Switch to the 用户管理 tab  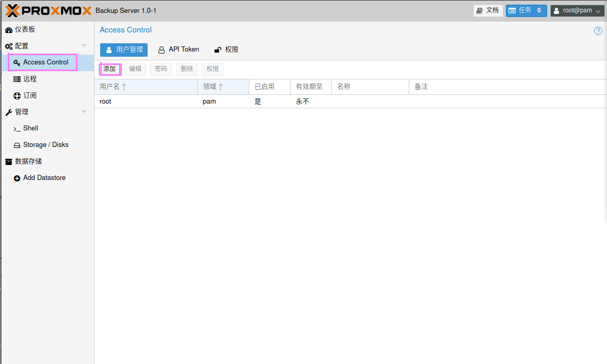(124, 50)
